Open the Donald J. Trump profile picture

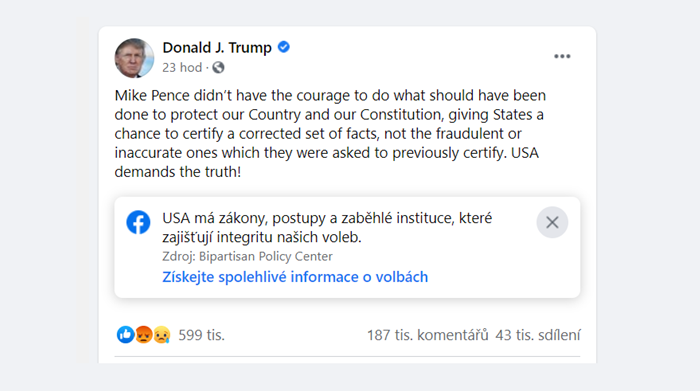[134, 58]
